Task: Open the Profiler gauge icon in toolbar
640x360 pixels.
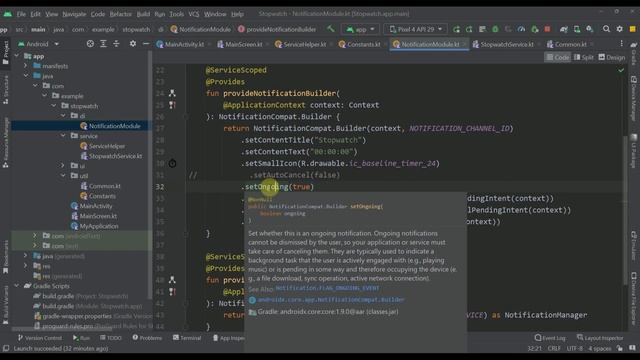Action: coord(521,29)
